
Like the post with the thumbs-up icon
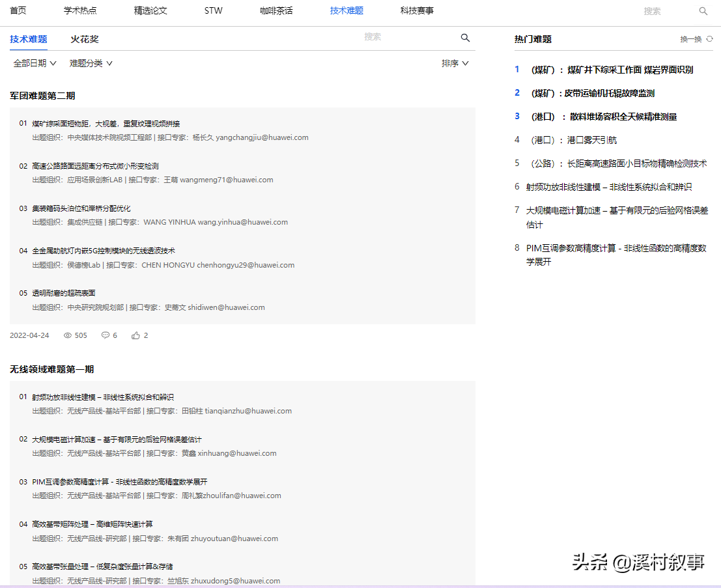[135, 335]
